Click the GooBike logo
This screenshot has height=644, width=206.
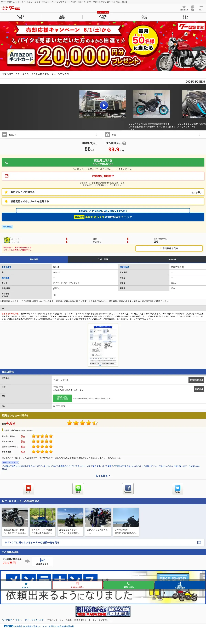(11, 8)
